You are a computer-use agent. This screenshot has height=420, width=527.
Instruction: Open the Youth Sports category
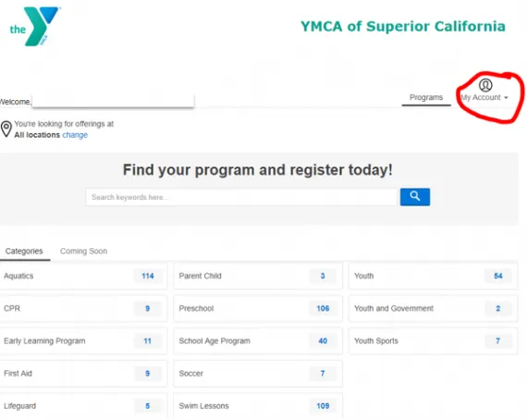pyautogui.click(x=433, y=341)
